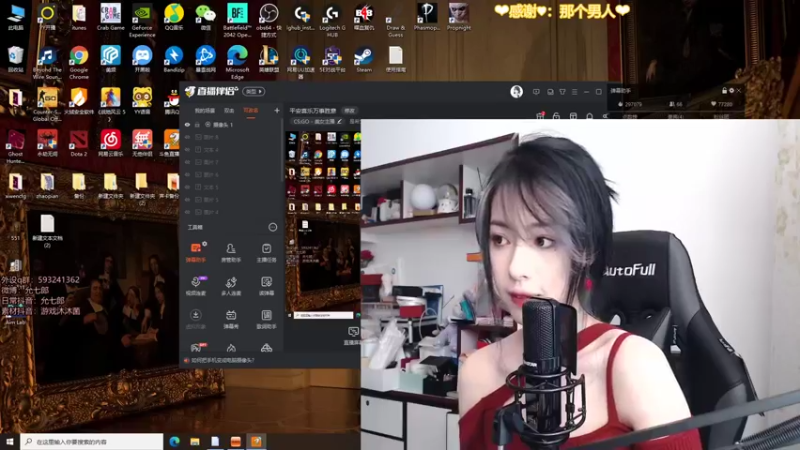800x450 pixels.
Task: Lock the 摄像头 1 source layer
Action: coord(197,124)
